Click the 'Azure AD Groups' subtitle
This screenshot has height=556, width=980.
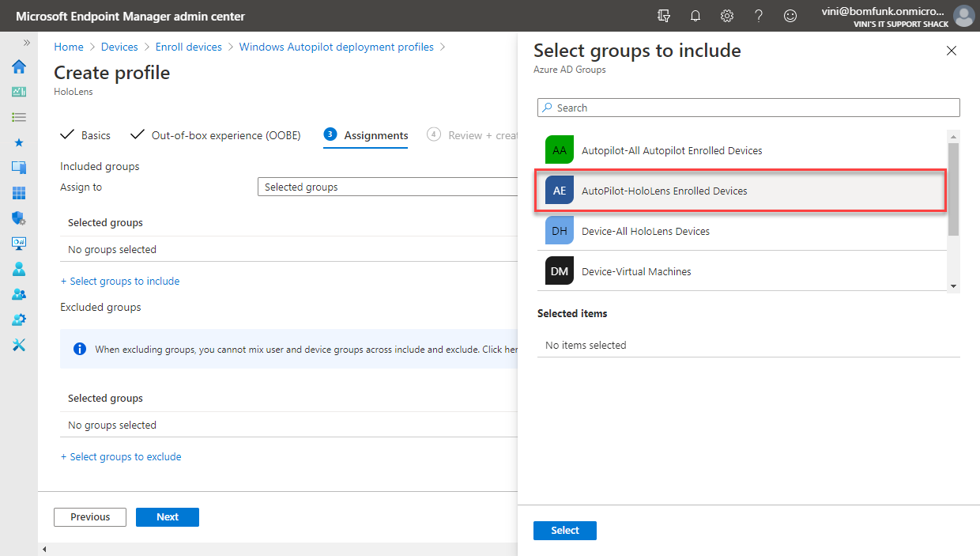pos(570,70)
